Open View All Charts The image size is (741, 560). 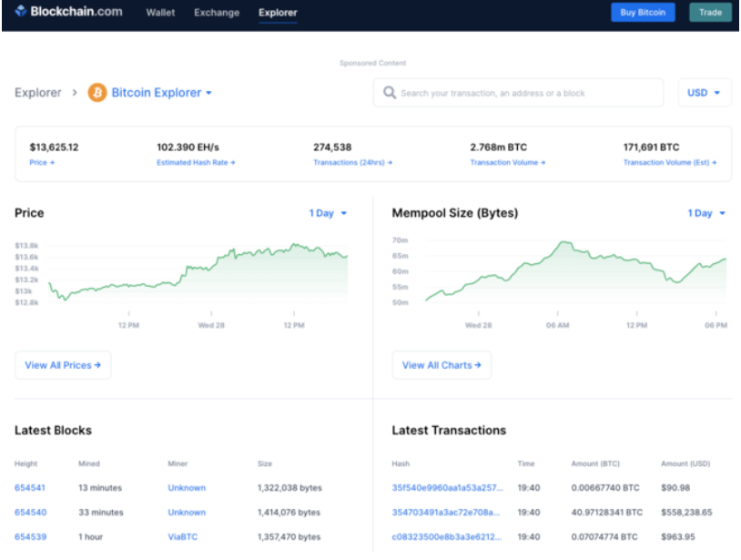[442, 365]
